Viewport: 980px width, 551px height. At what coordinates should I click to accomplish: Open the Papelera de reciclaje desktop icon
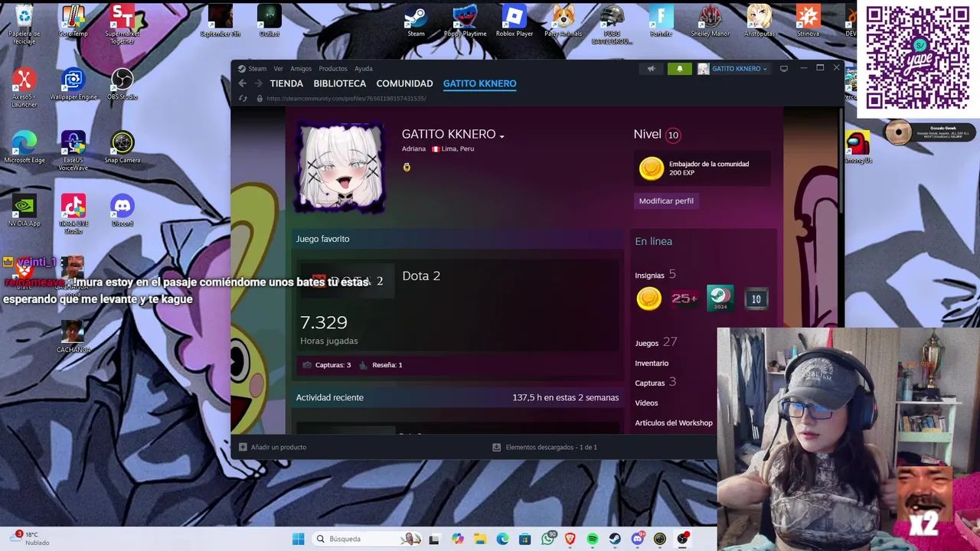(x=24, y=24)
